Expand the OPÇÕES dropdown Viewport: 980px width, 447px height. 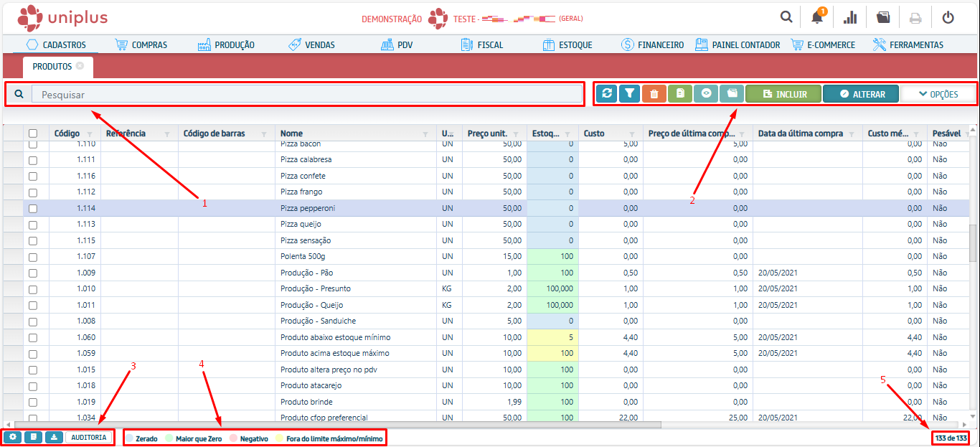pos(938,94)
